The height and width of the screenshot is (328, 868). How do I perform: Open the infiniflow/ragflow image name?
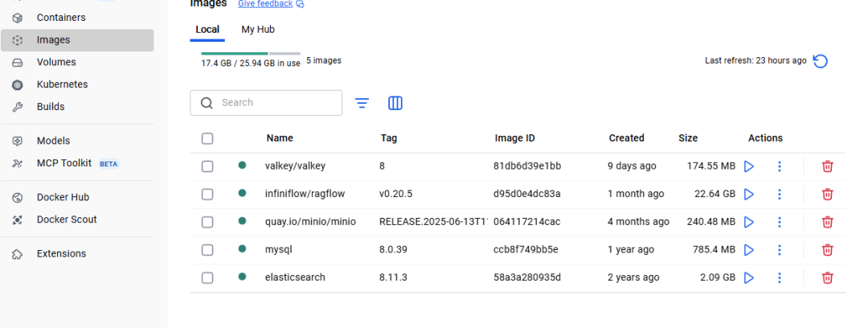(x=305, y=194)
